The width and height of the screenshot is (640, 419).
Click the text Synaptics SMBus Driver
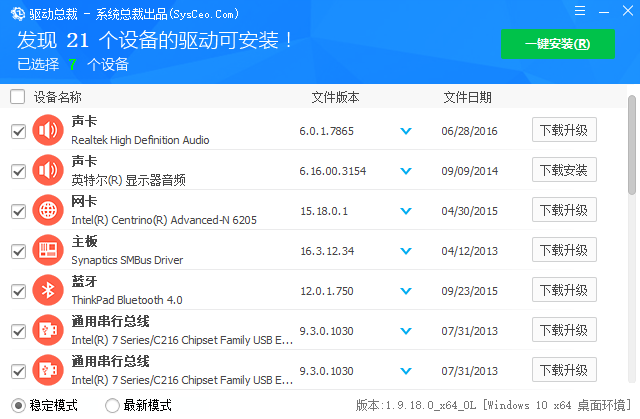point(127,260)
